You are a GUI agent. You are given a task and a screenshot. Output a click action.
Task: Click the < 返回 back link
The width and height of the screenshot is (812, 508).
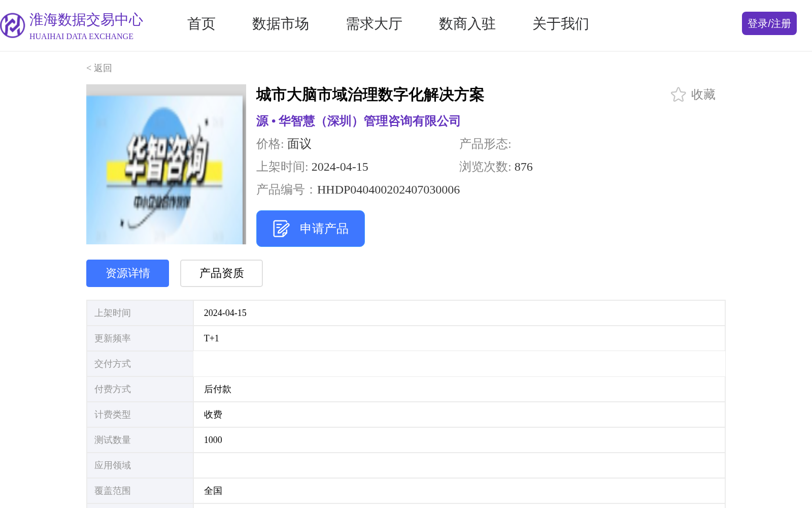pyautogui.click(x=99, y=68)
